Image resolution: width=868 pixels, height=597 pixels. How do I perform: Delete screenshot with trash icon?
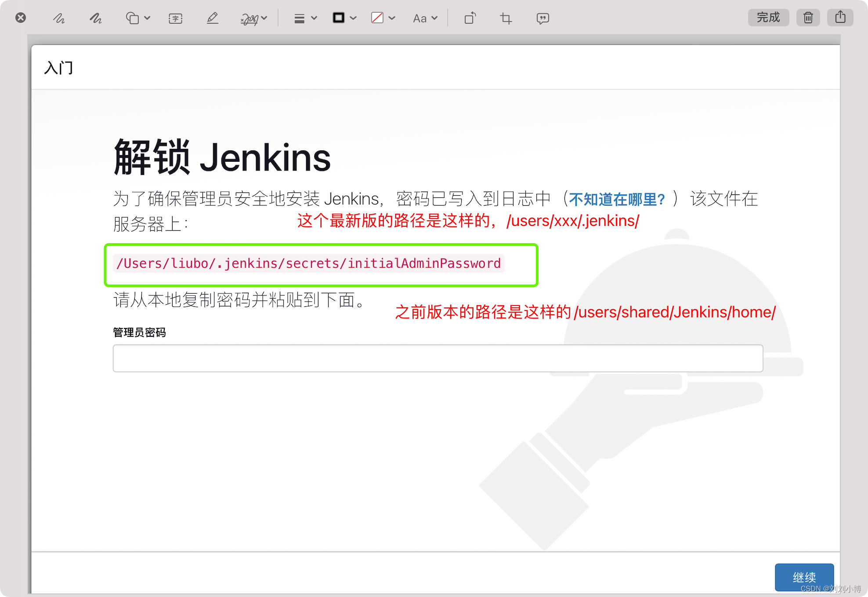click(x=808, y=18)
